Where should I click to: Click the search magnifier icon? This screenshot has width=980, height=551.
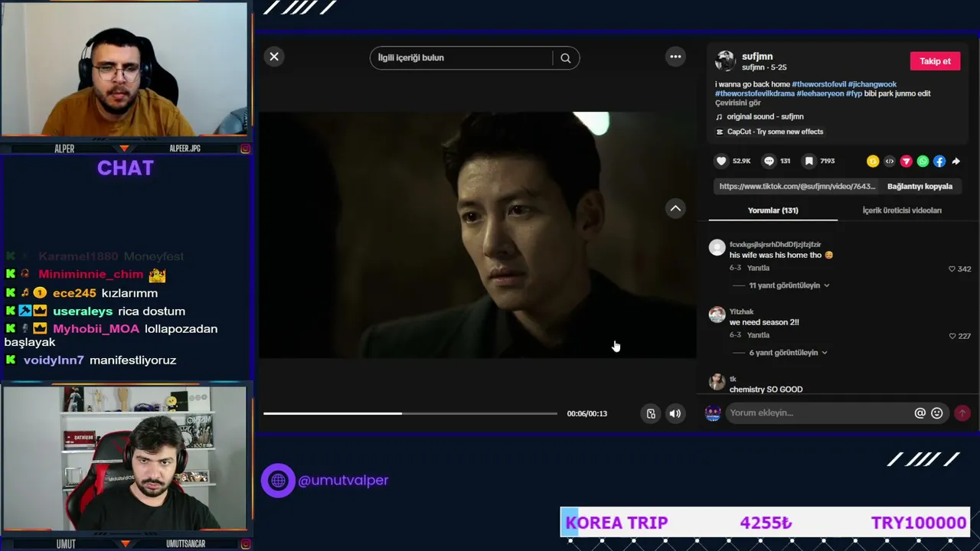pyautogui.click(x=566, y=58)
